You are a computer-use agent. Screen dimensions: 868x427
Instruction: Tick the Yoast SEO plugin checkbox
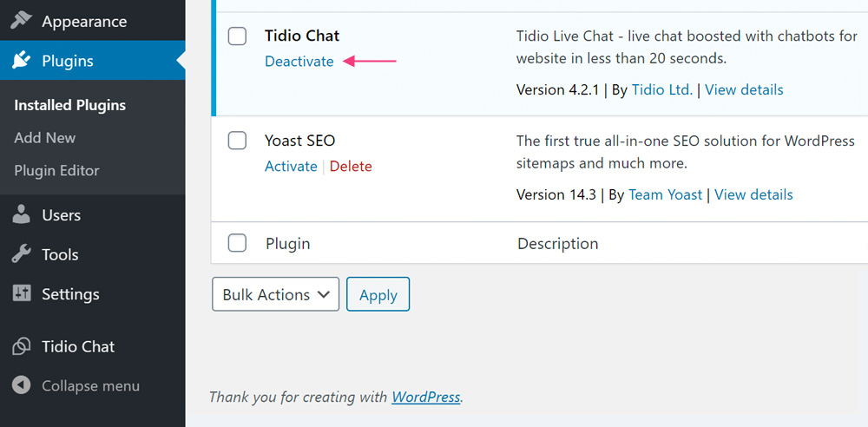pos(238,141)
